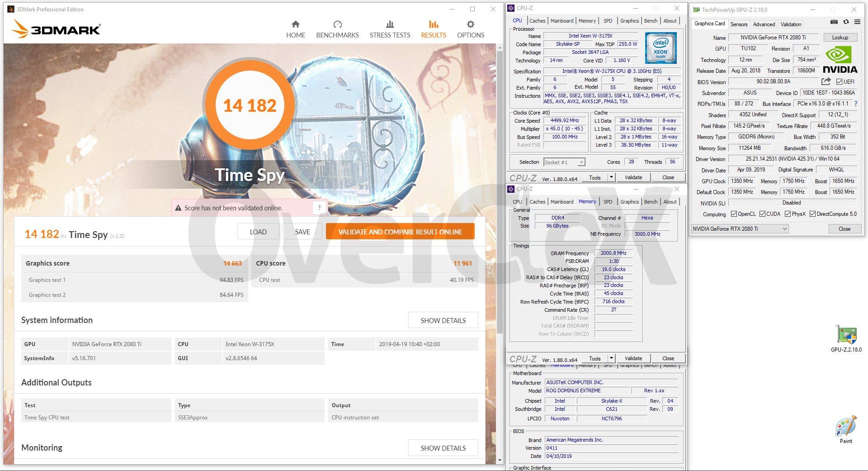Click the question mark beside validation warning
Screen dimensions: 868x471
click(x=319, y=208)
